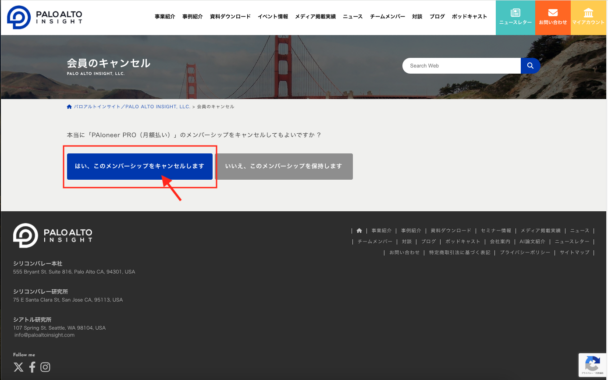Confirm はい、このメンバーシップをキャンセルします button

coord(140,166)
